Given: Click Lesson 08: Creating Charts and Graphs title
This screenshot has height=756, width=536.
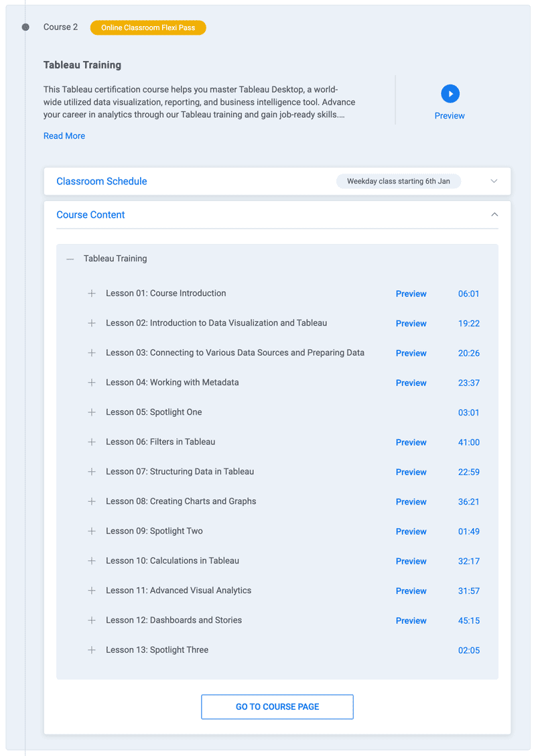Looking at the screenshot, I should [x=181, y=501].
